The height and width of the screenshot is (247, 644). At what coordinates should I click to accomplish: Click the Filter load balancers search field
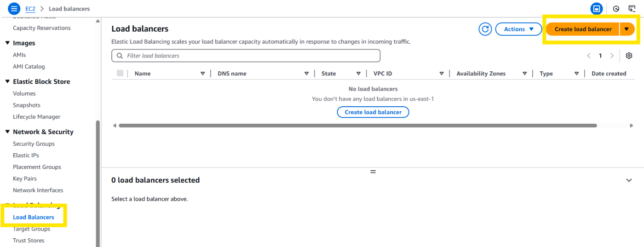[246, 56]
